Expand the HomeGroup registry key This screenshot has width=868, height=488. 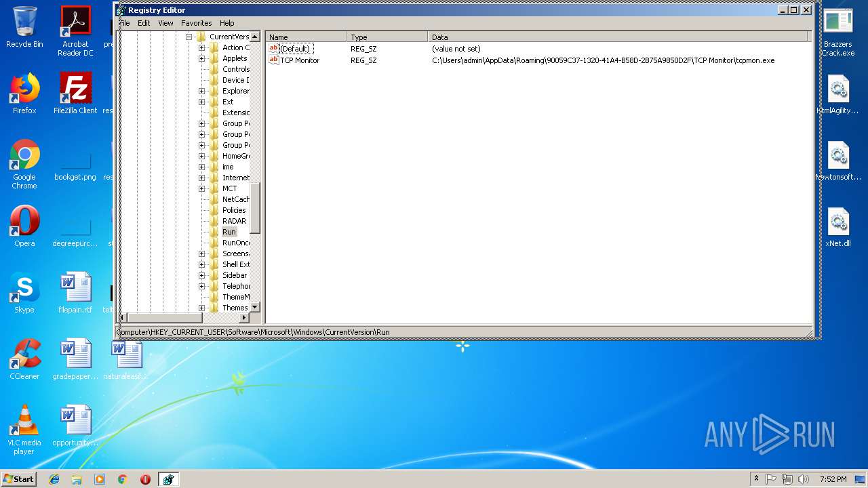201,156
